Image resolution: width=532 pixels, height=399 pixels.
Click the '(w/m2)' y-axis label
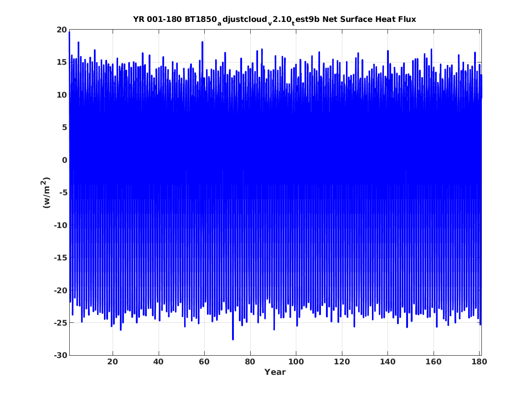pyautogui.click(x=46, y=192)
